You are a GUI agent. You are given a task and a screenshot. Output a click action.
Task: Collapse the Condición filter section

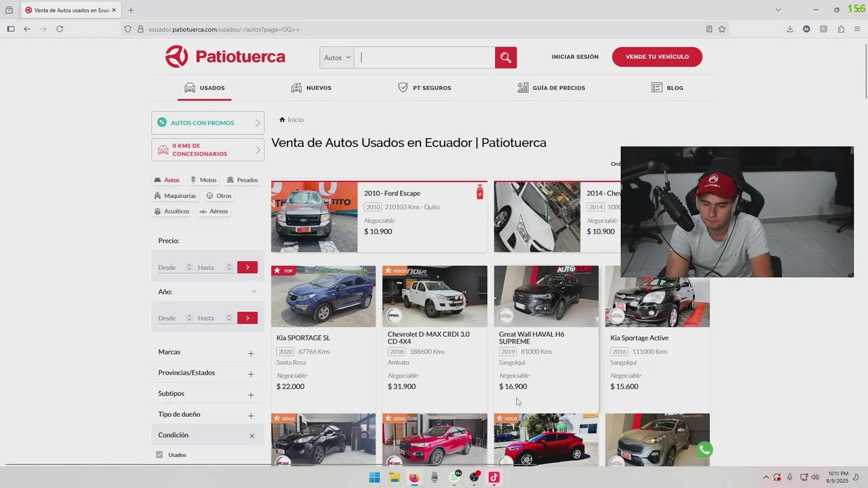pyautogui.click(x=252, y=436)
